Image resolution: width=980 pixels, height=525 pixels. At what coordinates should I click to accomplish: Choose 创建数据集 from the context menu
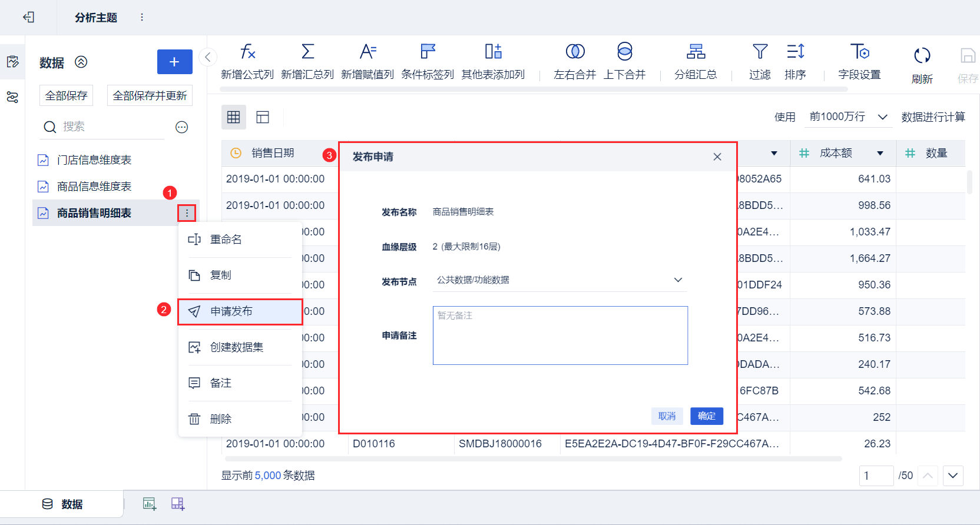click(x=240, y=347)
